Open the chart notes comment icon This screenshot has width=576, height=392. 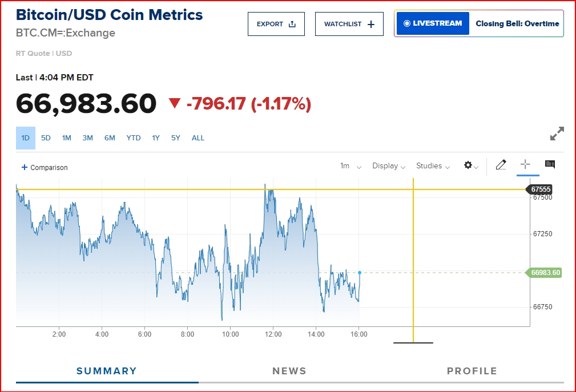pyautogui.click(x=550, y=164)
